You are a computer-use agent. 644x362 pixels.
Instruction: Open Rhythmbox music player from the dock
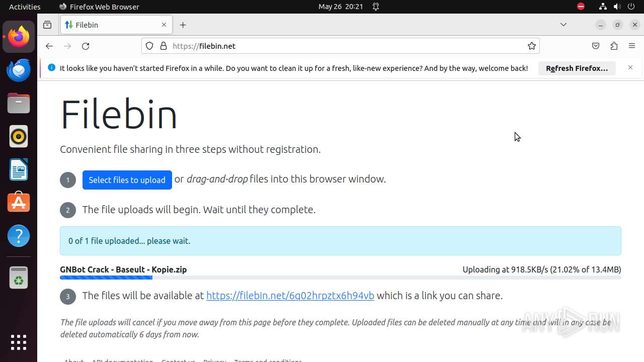click(x=19, y=136)
